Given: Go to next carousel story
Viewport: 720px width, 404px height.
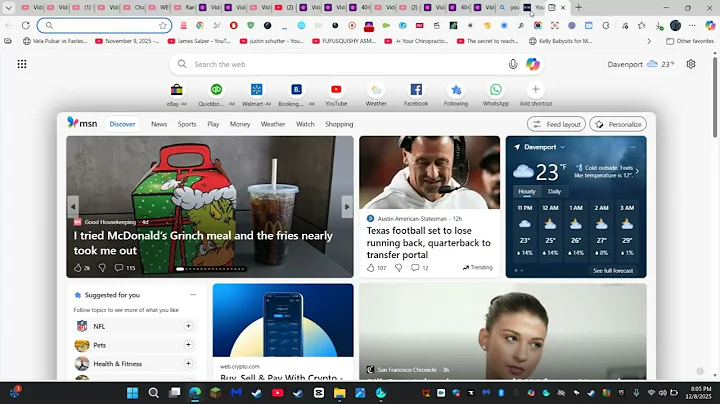Looking at the screenshot, I should coord(347,207).
